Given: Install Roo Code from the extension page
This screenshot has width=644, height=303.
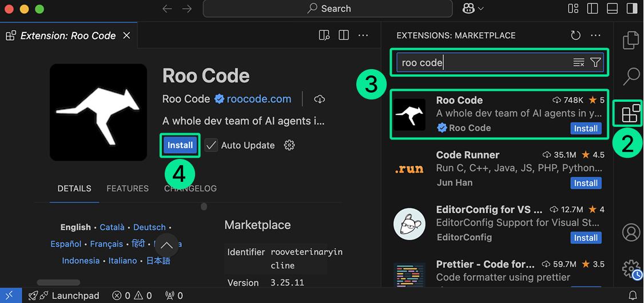Looking at the screenshot, I should [180, 145].
